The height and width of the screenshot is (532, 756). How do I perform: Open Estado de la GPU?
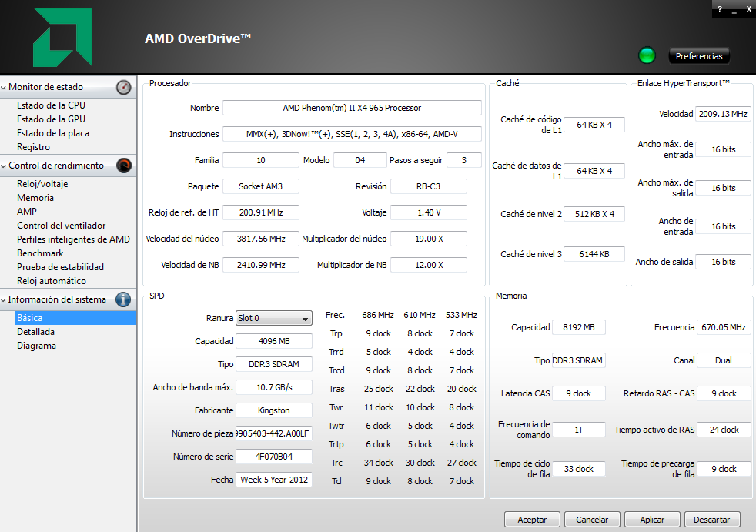coord(51,119)
